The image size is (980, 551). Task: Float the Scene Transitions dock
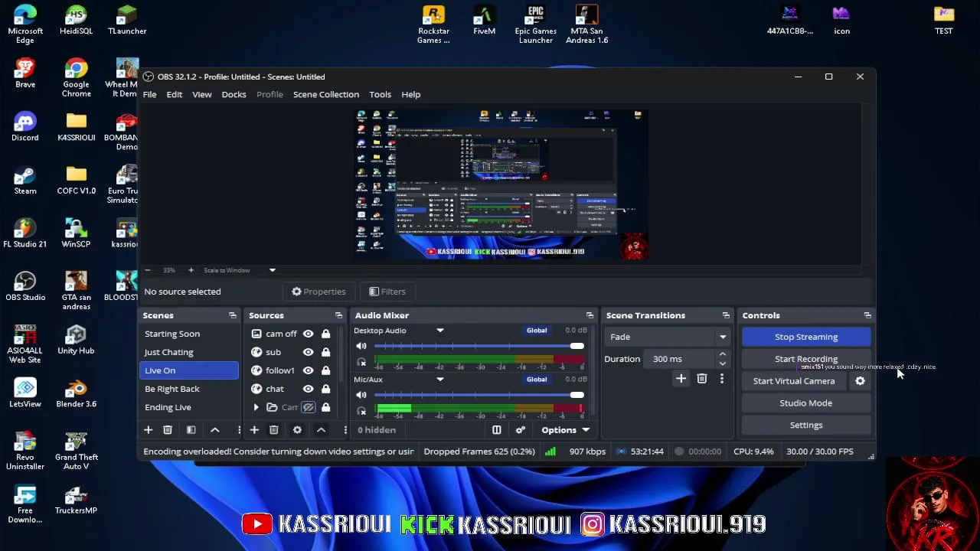[x=726, y=315]
